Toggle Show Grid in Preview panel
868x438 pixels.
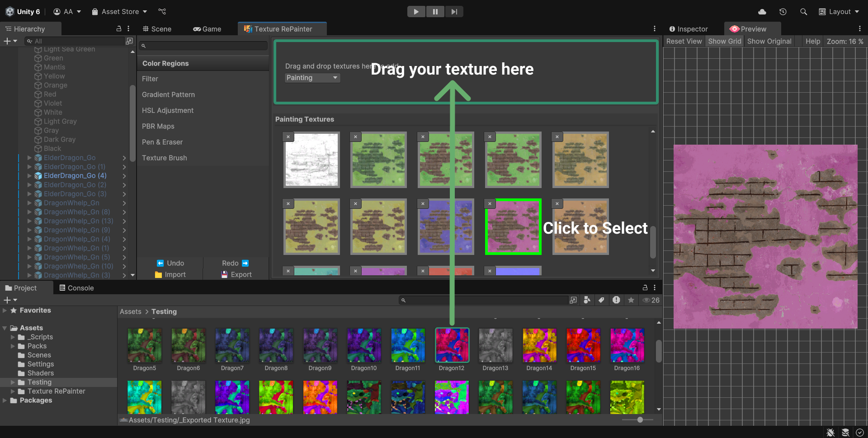coord(724,41)
